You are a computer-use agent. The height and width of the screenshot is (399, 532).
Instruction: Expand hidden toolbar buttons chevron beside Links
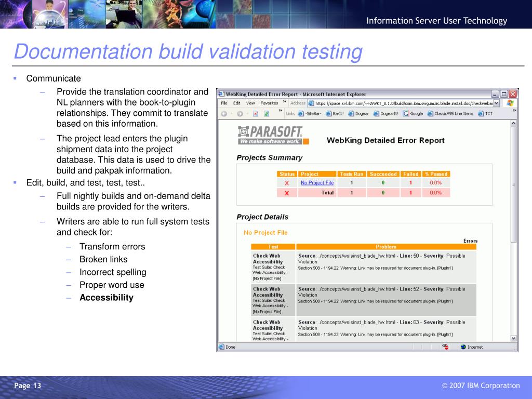pyautogui.click(x=280, y=111)
